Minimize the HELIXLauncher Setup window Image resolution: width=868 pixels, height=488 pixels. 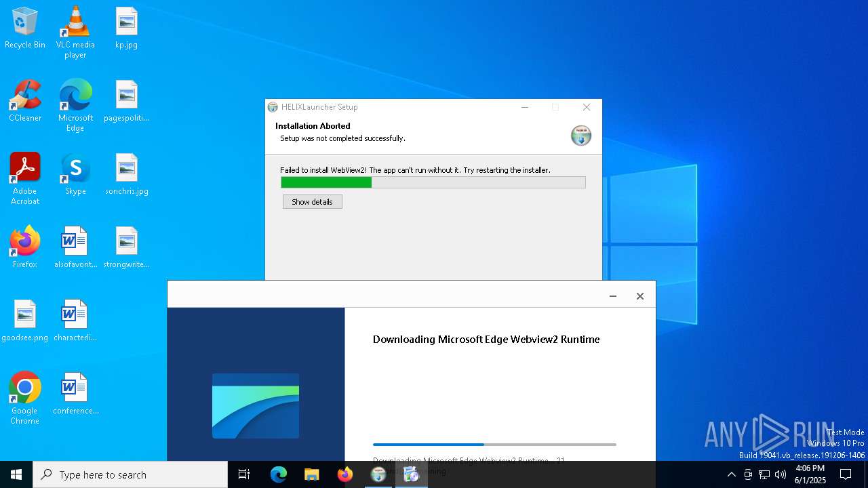coord(525,107)
